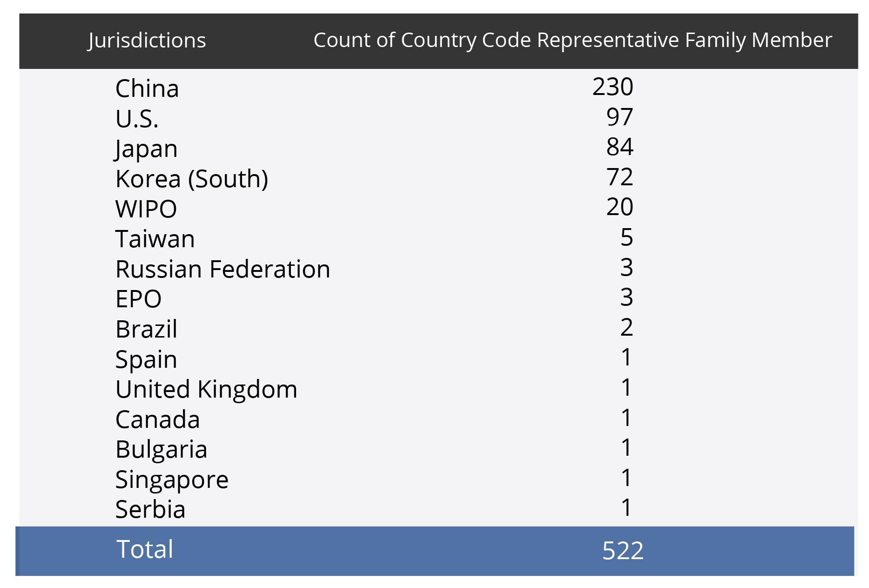Click the Jurisdictions column header
Screen dimensions: 869x588
147,41
